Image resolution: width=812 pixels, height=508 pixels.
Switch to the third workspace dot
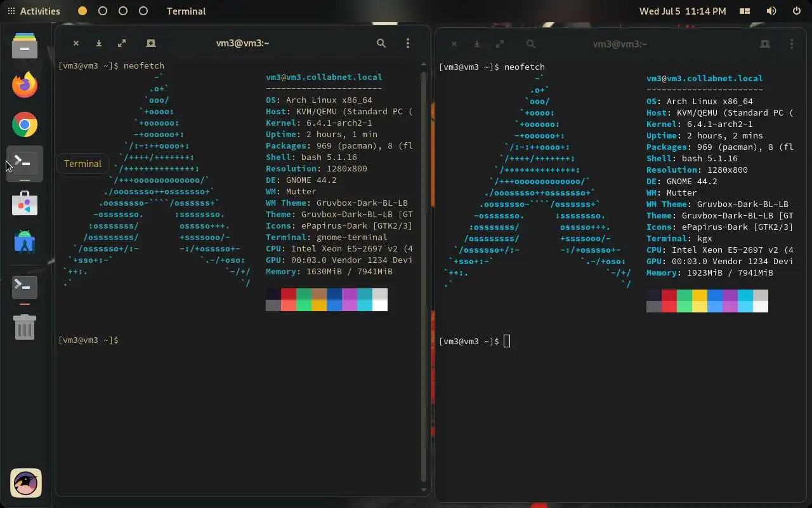(123, 11)
